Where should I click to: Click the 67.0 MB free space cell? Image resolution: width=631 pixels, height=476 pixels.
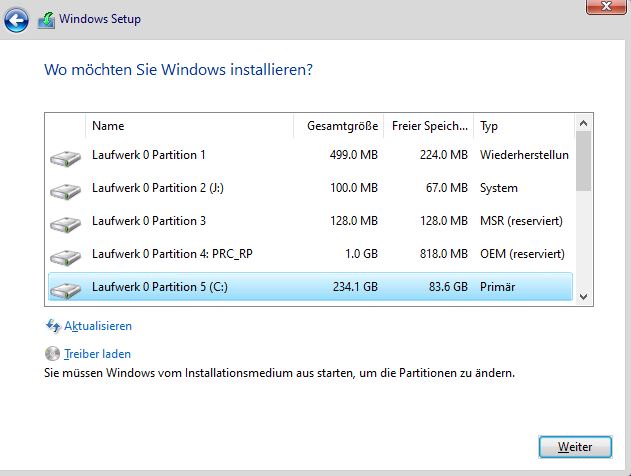click(x=447, y=188)
